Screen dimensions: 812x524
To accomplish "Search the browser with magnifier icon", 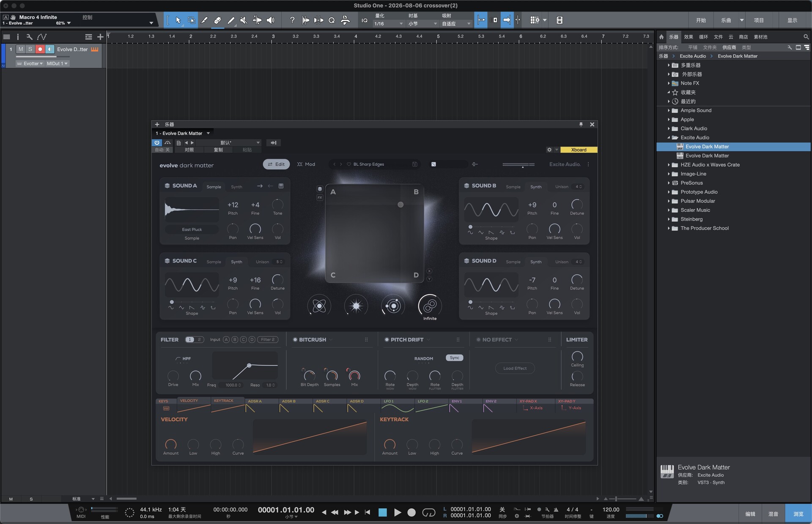I will click(x=806, y=37).
